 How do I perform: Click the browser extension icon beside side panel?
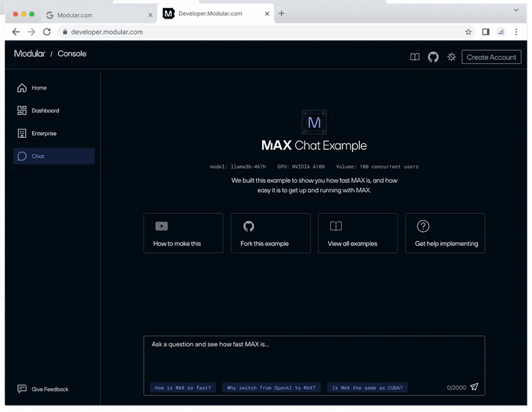click(x=501, y=32)
